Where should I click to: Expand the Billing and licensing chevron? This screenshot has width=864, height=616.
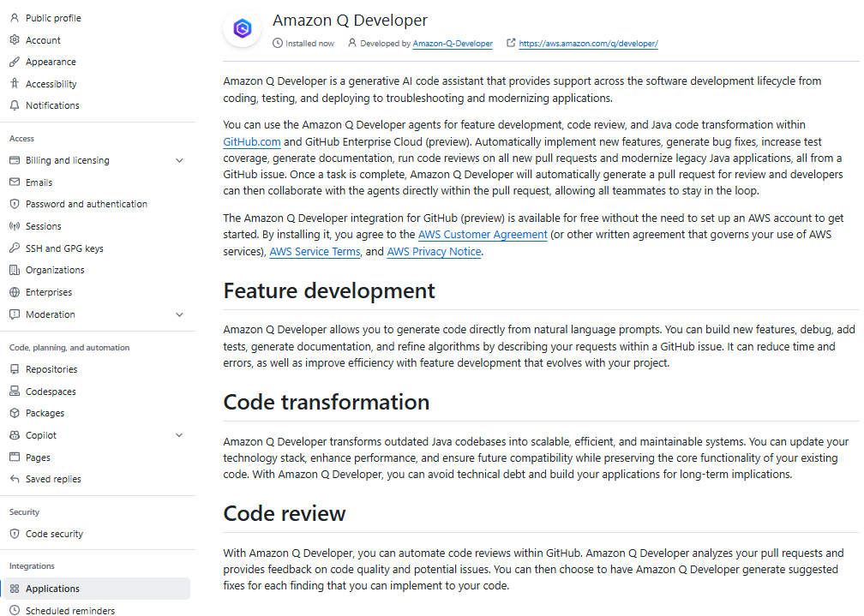179,160
